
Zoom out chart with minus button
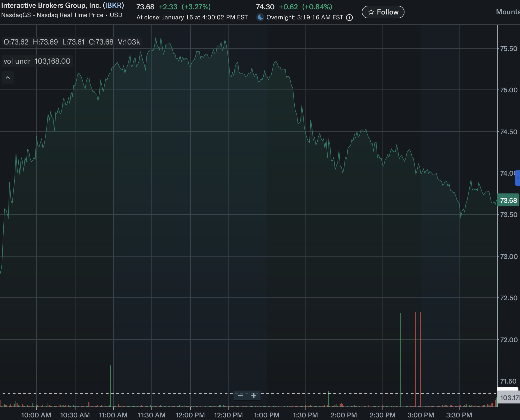tap(240, 395)
